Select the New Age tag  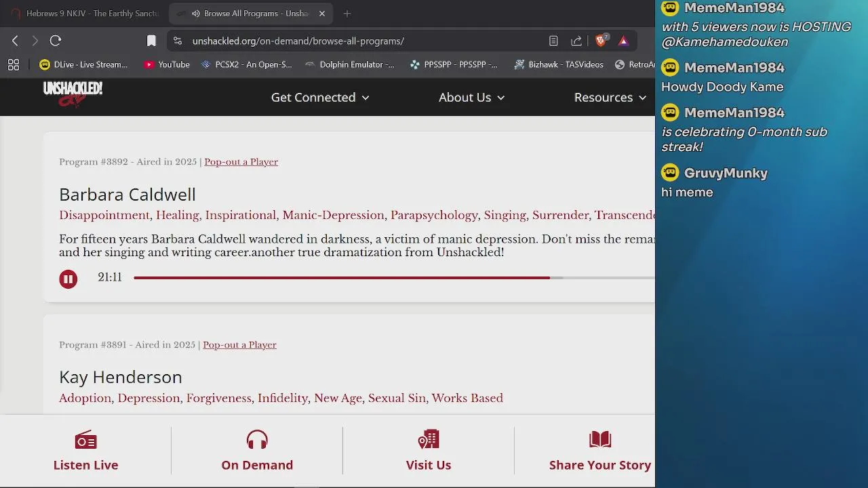(x=338, y=399)
